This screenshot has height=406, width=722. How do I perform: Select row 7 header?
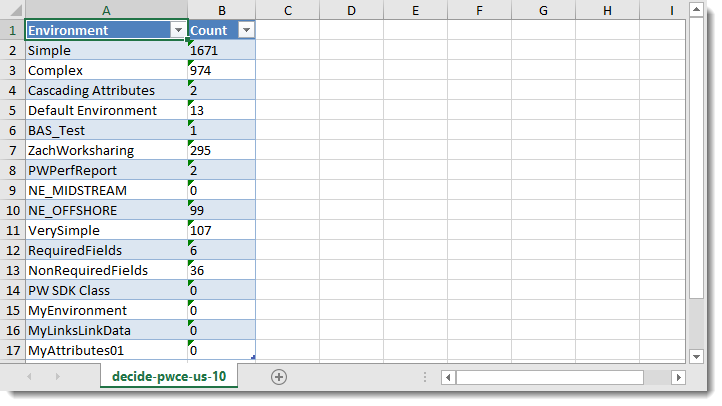coord(12,150)
